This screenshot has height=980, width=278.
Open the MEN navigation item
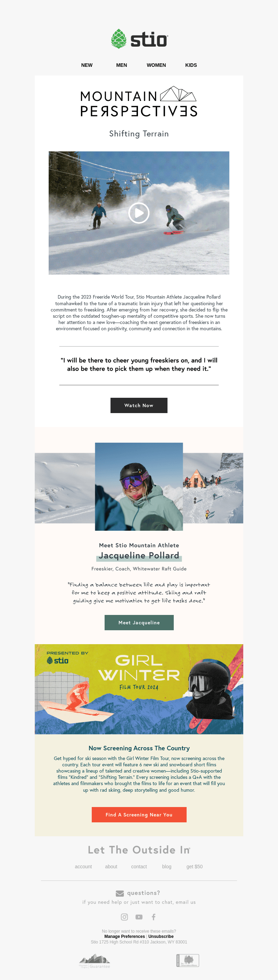click(122, 65)
